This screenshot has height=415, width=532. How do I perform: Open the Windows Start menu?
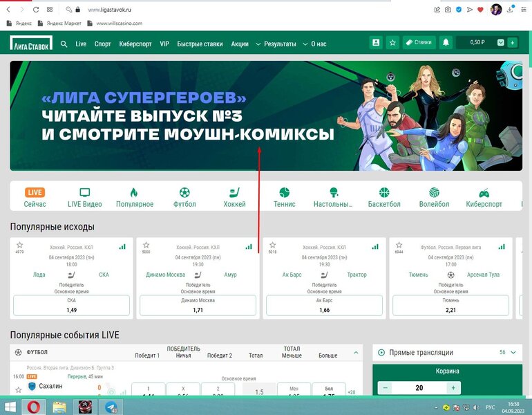click(10, 407)
